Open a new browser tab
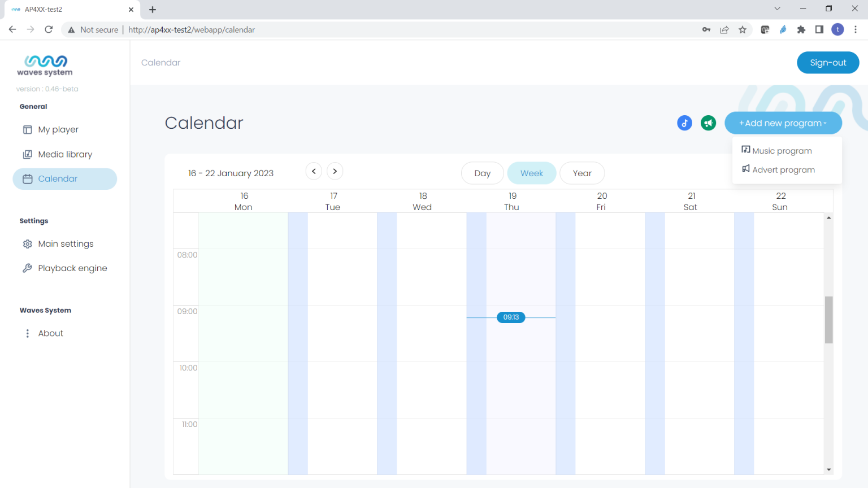Image resolution: width=868 pixels, height=488 pixels. 153,10
